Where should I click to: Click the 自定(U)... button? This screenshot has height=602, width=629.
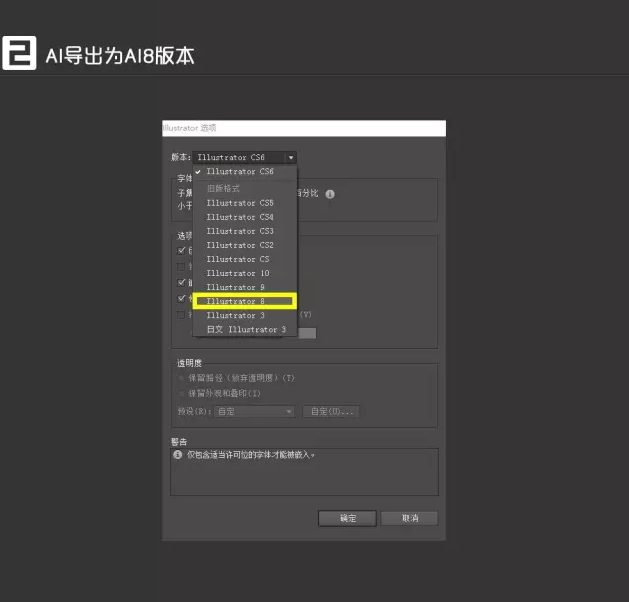331,411
